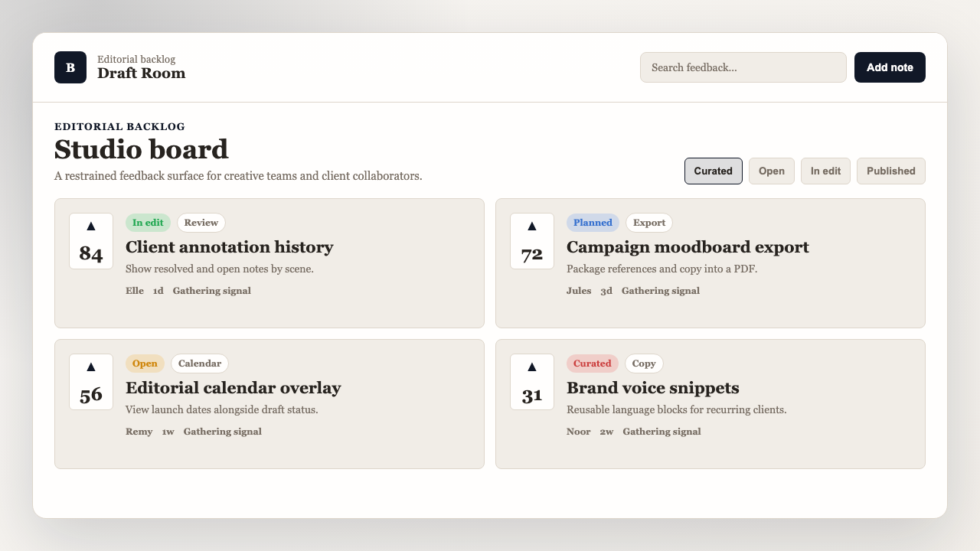
Task: Click "Package references and copy into a PDF."
Action: (661, 269)
